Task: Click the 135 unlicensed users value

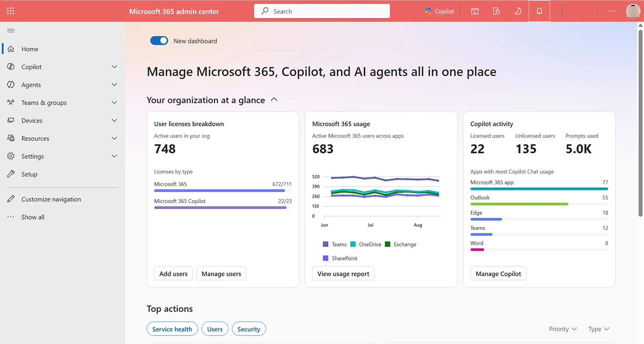Action: point(526,149)
